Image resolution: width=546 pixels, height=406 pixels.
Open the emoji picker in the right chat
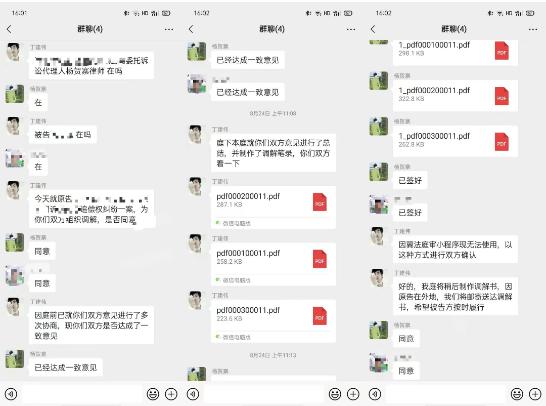(517, 394)
